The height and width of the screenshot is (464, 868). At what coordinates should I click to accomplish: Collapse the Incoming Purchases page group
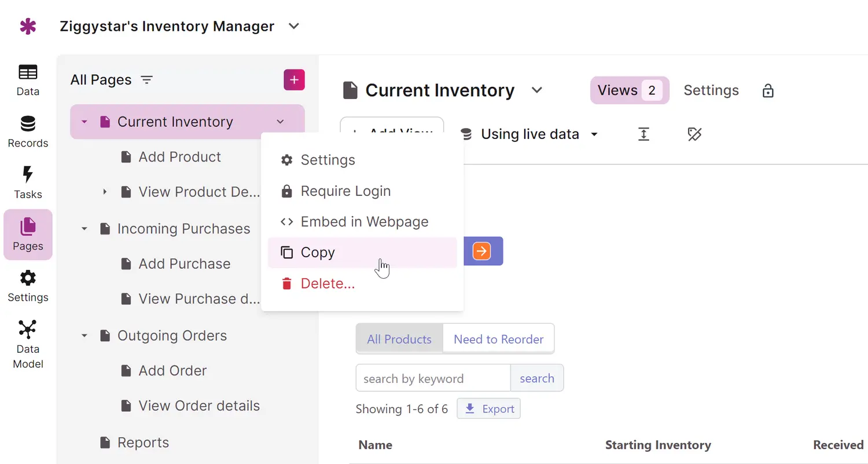[x=84, y=229]
